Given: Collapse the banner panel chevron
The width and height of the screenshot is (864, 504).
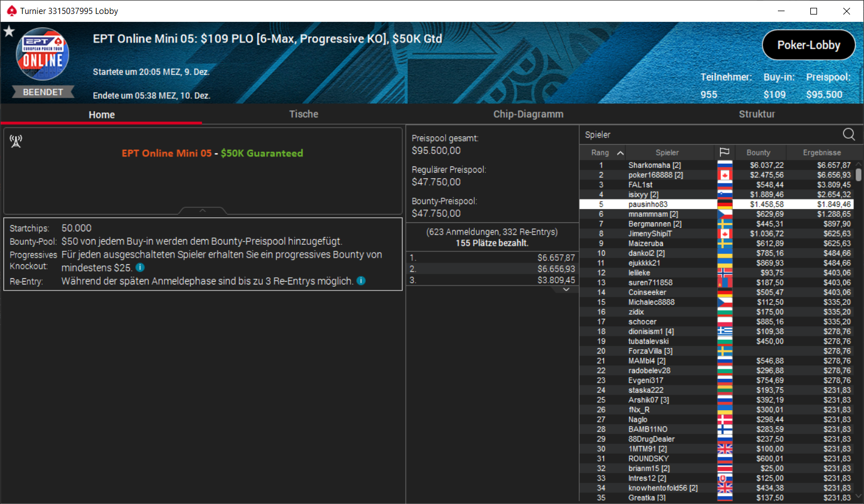Looking at the screenshot, I should (x=202, y=211).
